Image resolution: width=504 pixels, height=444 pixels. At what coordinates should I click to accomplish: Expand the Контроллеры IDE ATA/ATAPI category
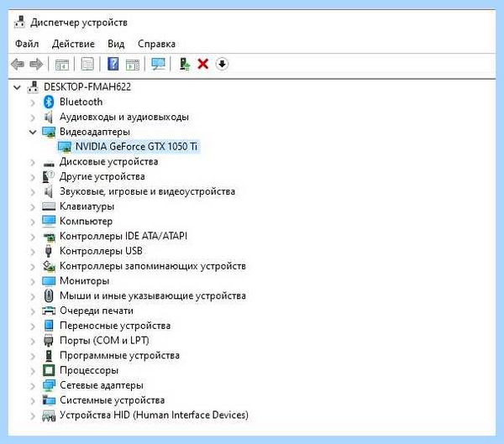click(33, 237)
